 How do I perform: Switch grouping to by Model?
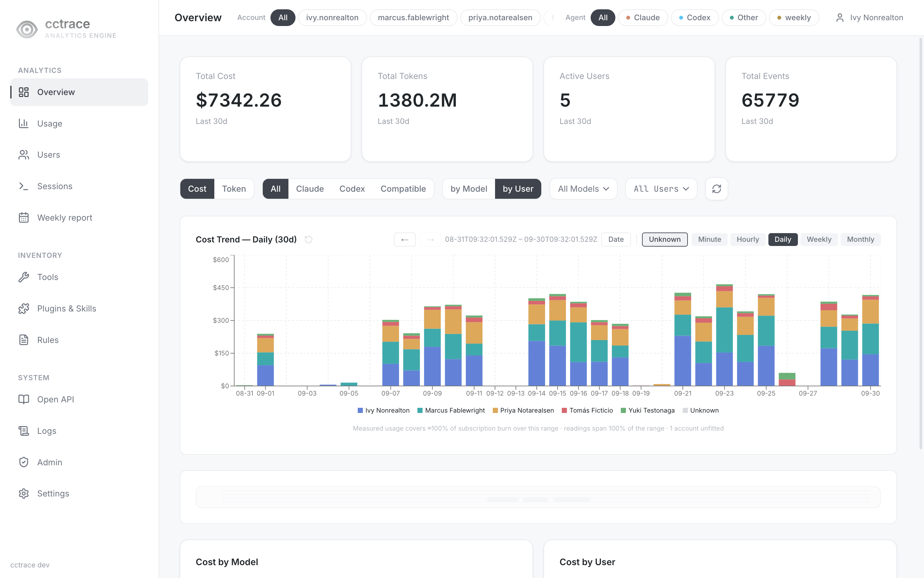tap(469, 189)
